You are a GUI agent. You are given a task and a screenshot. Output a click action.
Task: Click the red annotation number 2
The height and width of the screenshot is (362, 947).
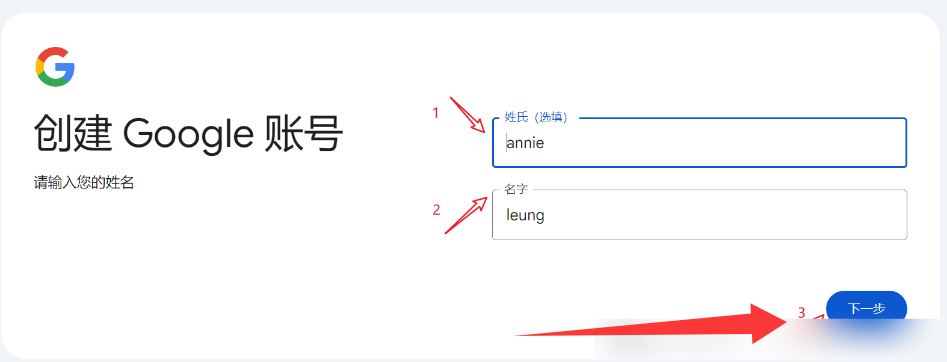point(437,210)
